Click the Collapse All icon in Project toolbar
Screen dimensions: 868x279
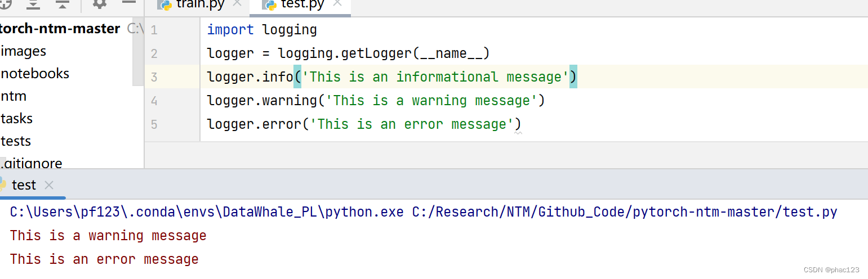tap(63, 3)
